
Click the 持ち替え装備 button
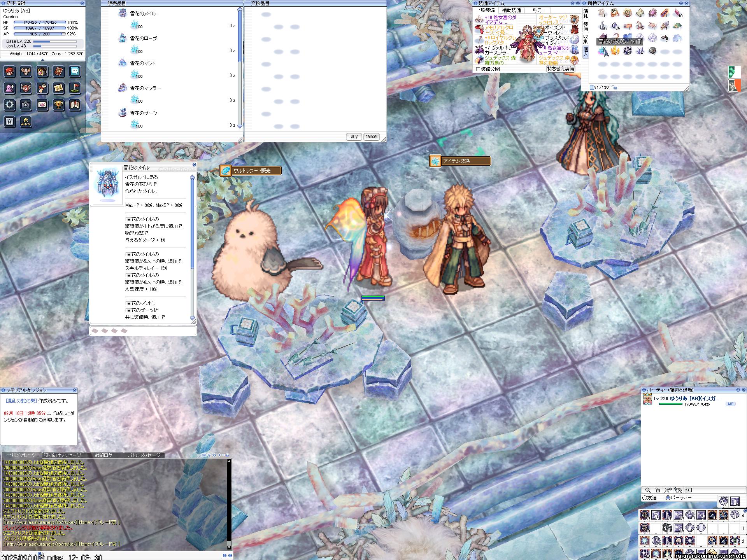561,69
